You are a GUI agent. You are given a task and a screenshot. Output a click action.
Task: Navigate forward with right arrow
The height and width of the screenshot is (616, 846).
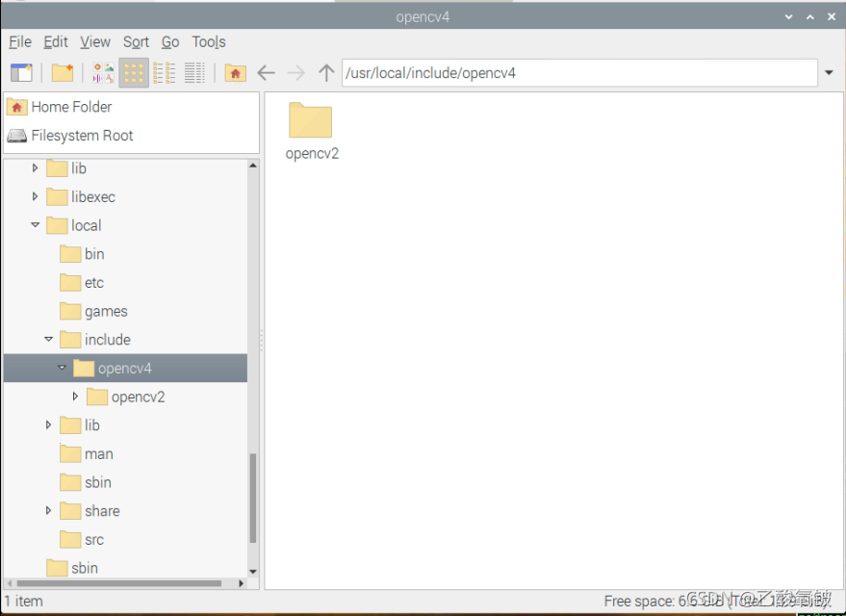point(295,73)
